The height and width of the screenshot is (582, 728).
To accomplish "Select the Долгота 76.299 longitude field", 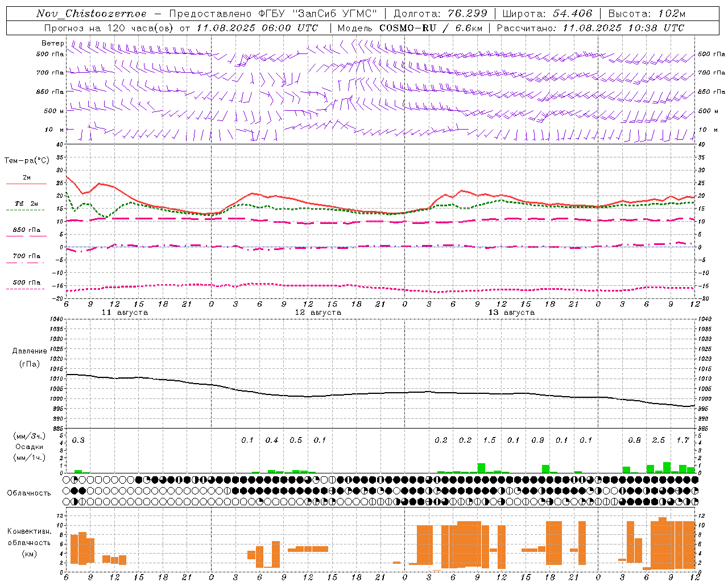I will pyautogui.click(x=440, y=14).
